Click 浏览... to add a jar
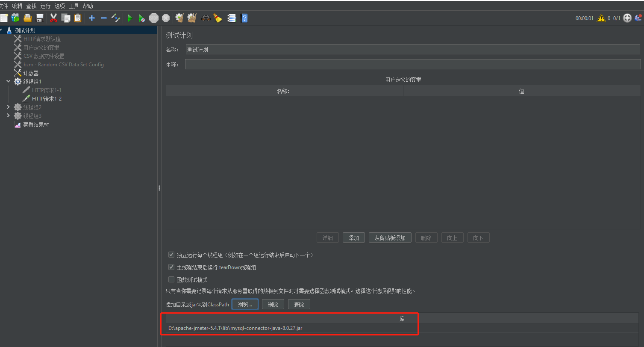This screenshot has height=347, width=644. coord(245,305)
